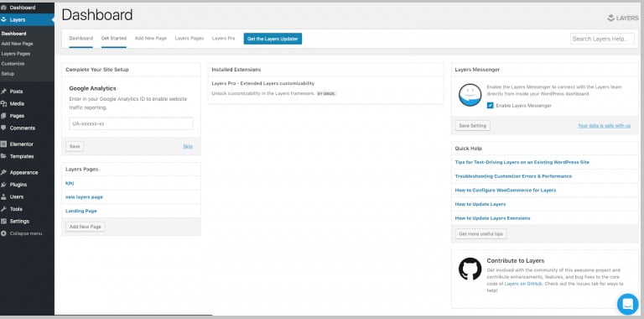The image size is (644, 319).
Task: Click the Dashboard gauge icon in sidebar
Action: [x=3, y=8]
